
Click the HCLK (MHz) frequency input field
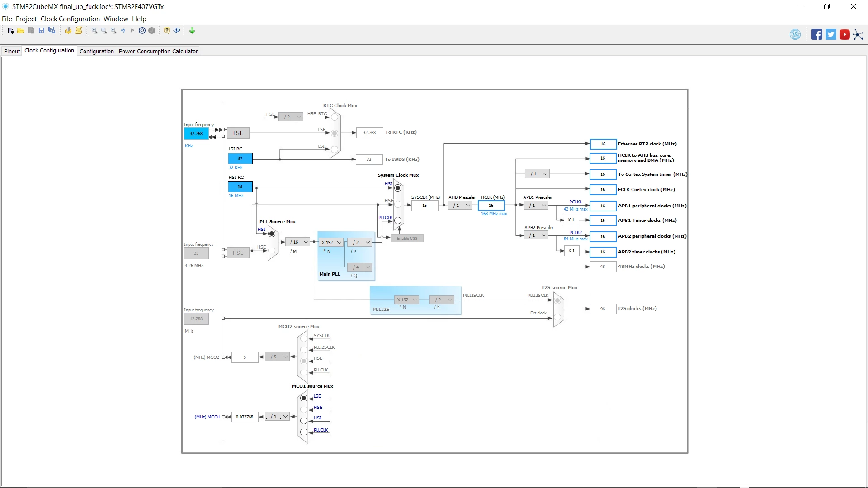pyautogui.click(x=491, y=206)
